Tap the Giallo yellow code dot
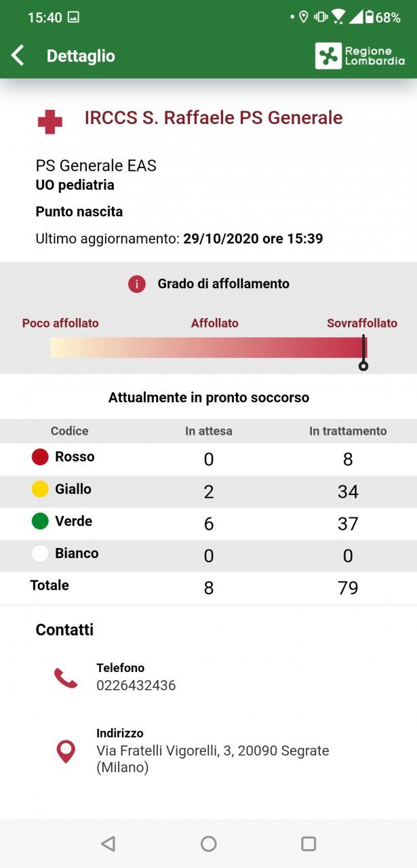The width and height of the screenshot is (417, 868). tap(40, 489)
